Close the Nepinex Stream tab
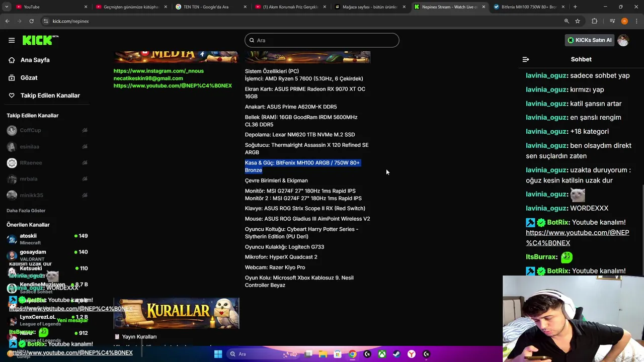This screenshot has height=362, width=644. click(484, 7)
